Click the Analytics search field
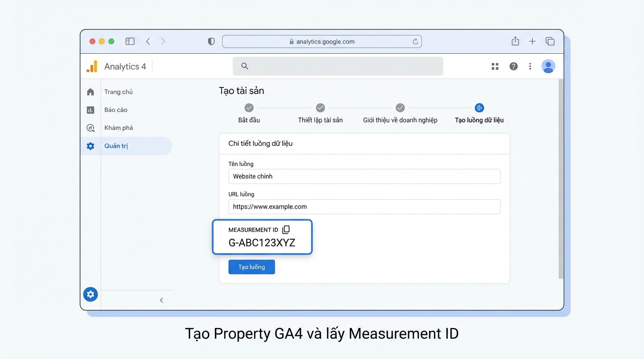 pos(338,66)
